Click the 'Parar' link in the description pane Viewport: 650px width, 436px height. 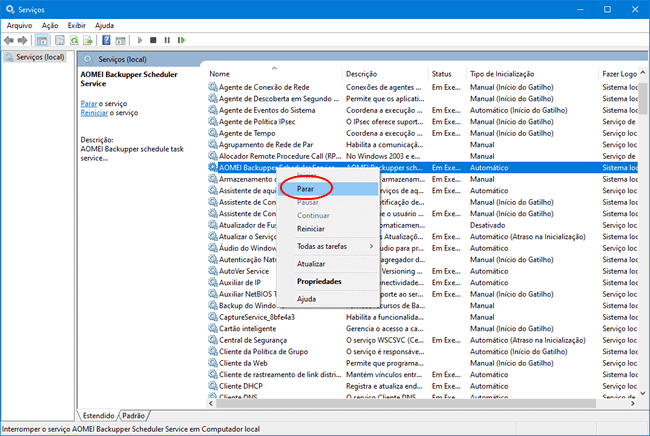click(88, 103)
